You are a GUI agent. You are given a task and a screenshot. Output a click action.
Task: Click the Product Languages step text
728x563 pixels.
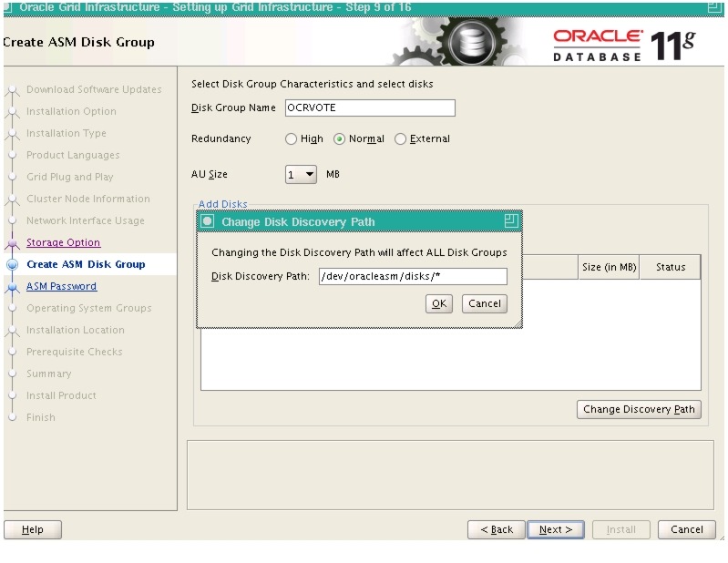click(73, 155)
